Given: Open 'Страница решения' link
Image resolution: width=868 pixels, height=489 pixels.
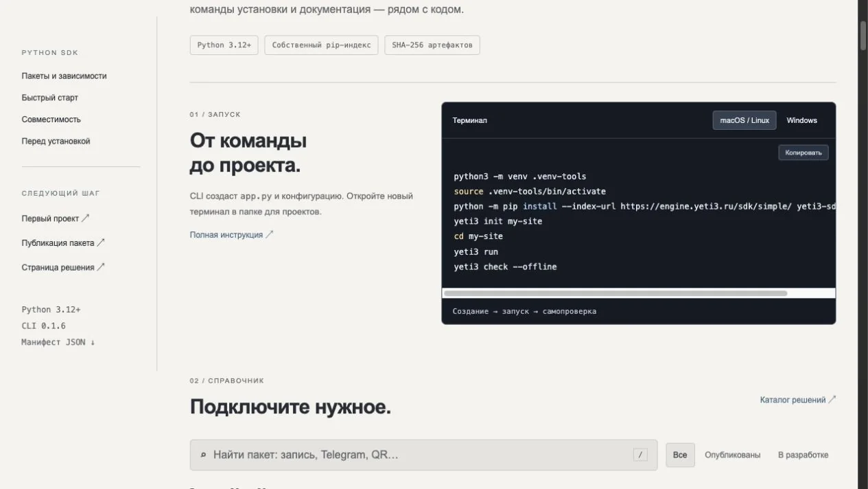Looking at the screenshot, I should point(63,268).
